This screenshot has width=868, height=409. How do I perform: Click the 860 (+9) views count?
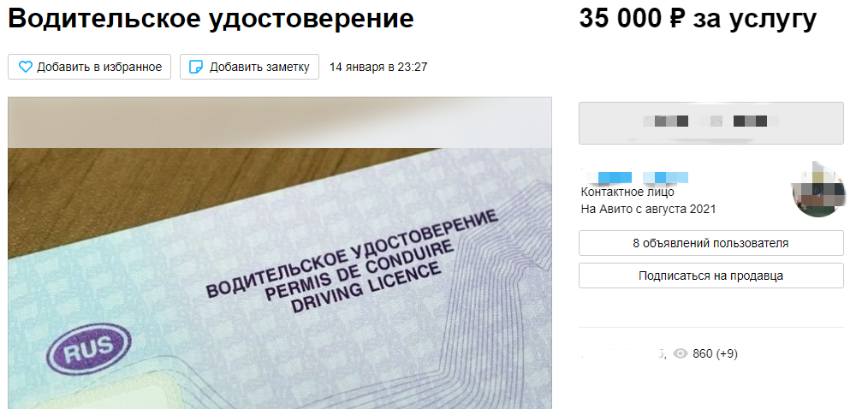tap(715, 353)
